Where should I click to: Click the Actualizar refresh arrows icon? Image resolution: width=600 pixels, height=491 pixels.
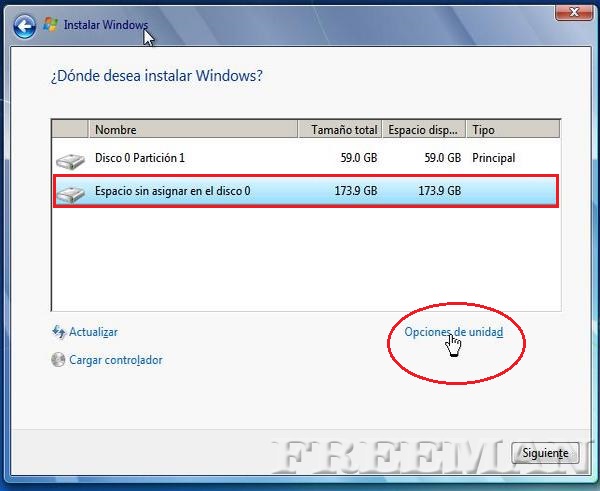tap(58, 332)
